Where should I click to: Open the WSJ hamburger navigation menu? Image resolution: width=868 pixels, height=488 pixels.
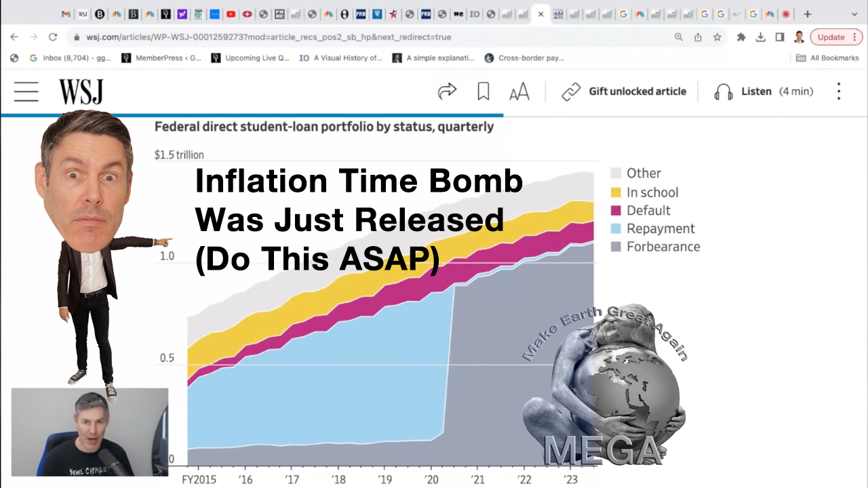coord(26,91)
